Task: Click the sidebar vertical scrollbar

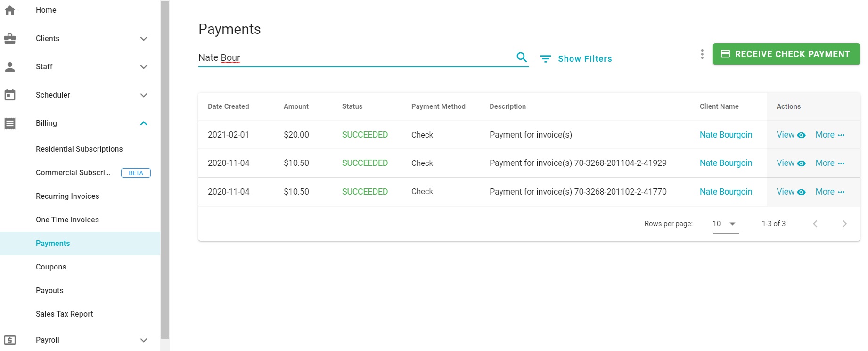Action: [165, 170]
